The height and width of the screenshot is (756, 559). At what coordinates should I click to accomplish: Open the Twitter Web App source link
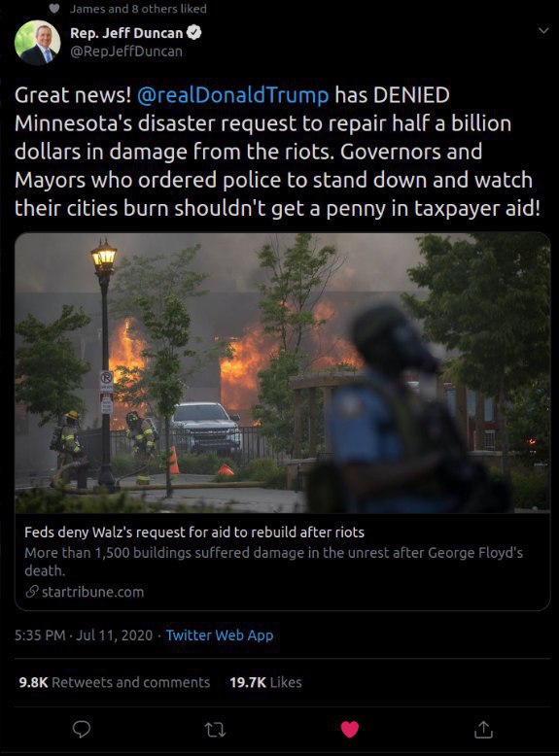tap(220, 635)
